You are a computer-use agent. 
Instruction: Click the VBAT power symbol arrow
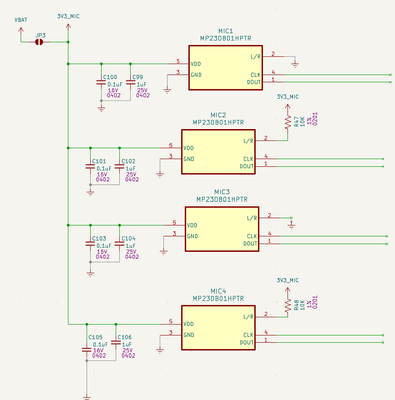pyautogui.click(x=21, y=31)
